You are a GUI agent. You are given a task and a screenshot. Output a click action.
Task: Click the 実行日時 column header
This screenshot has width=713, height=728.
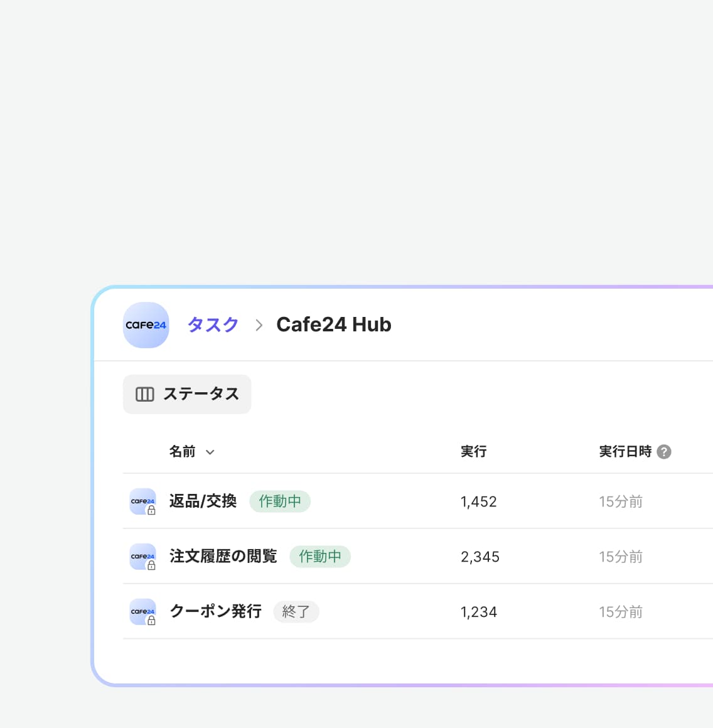pyautogui.click(x=625, y=452)
